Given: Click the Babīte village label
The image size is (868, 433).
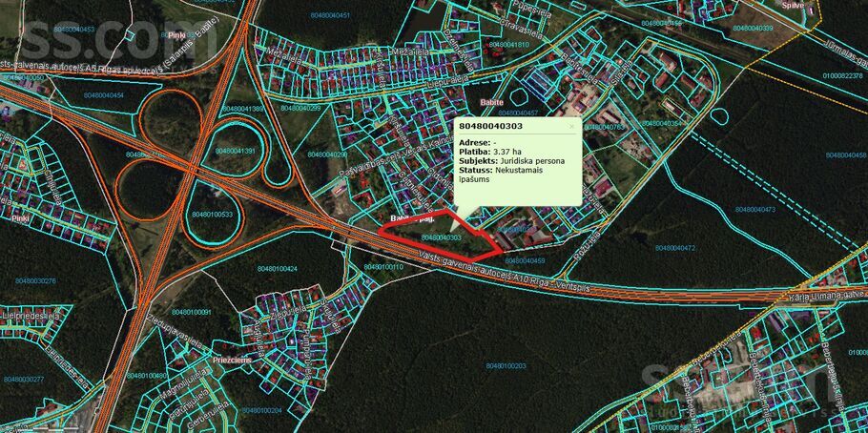Looking at the screenshot, I should tap(486, 98).
